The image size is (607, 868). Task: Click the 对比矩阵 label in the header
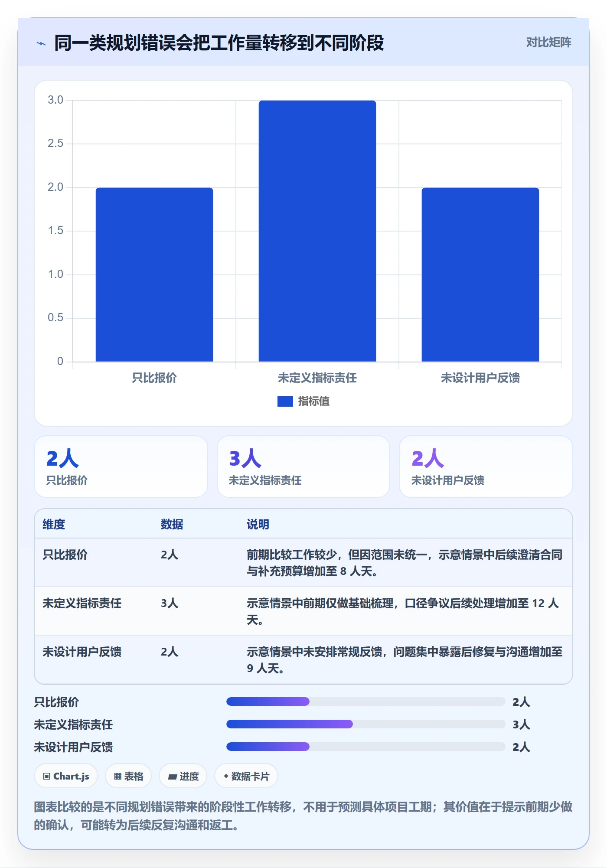point(548,42)
